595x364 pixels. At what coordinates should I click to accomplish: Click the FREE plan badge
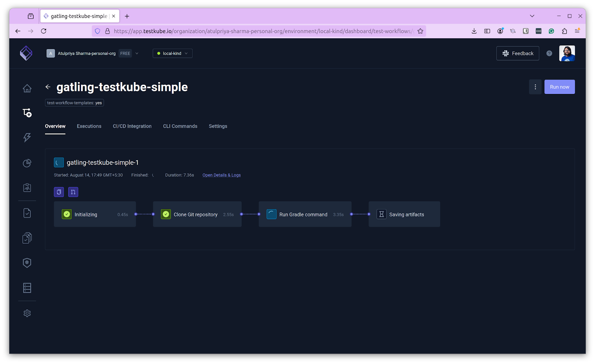tap(125, 53)
